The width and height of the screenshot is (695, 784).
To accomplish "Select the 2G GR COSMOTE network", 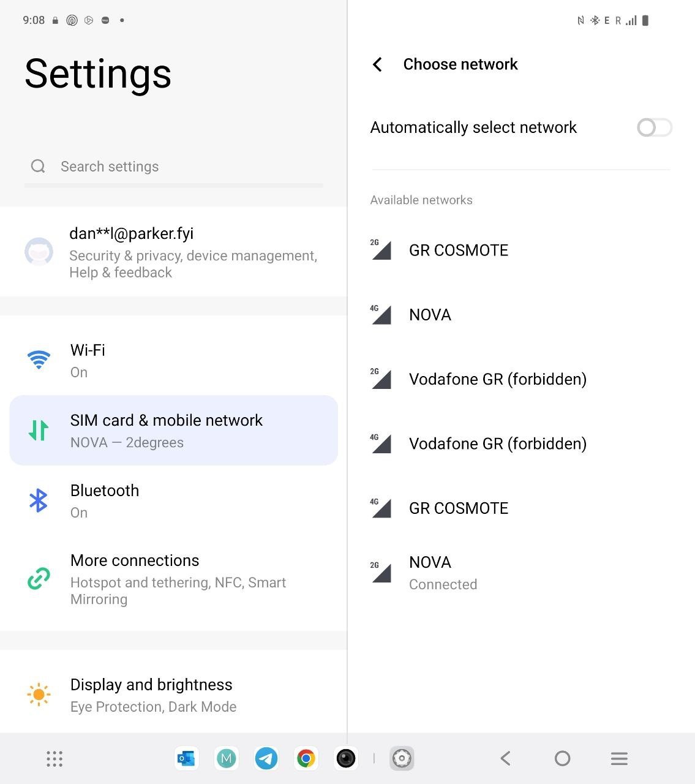I will pos(521,250).
